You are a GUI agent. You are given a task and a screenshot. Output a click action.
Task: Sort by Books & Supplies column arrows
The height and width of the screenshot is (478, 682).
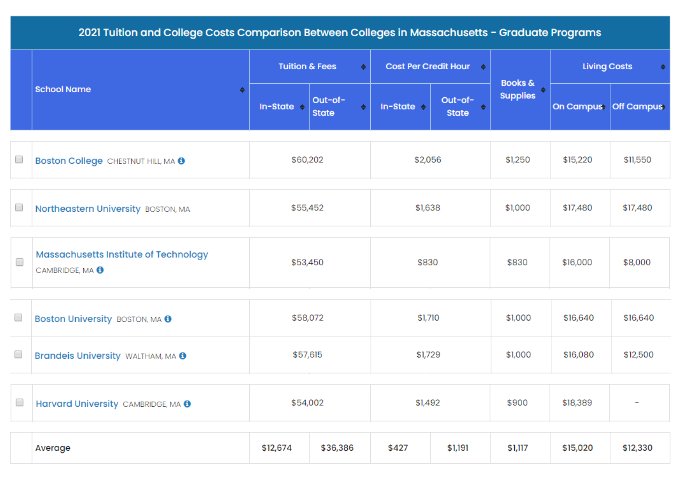tap(543, 90)
